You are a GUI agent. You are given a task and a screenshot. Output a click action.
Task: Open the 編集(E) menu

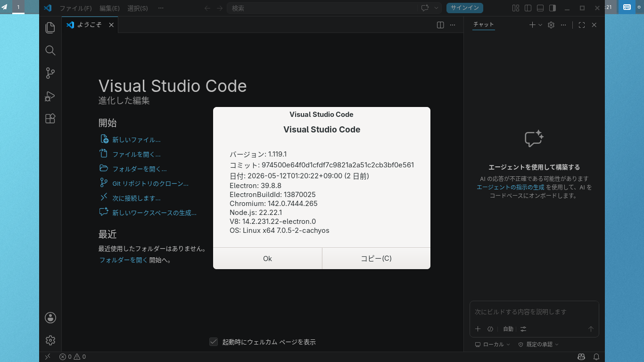click(109, 8)
